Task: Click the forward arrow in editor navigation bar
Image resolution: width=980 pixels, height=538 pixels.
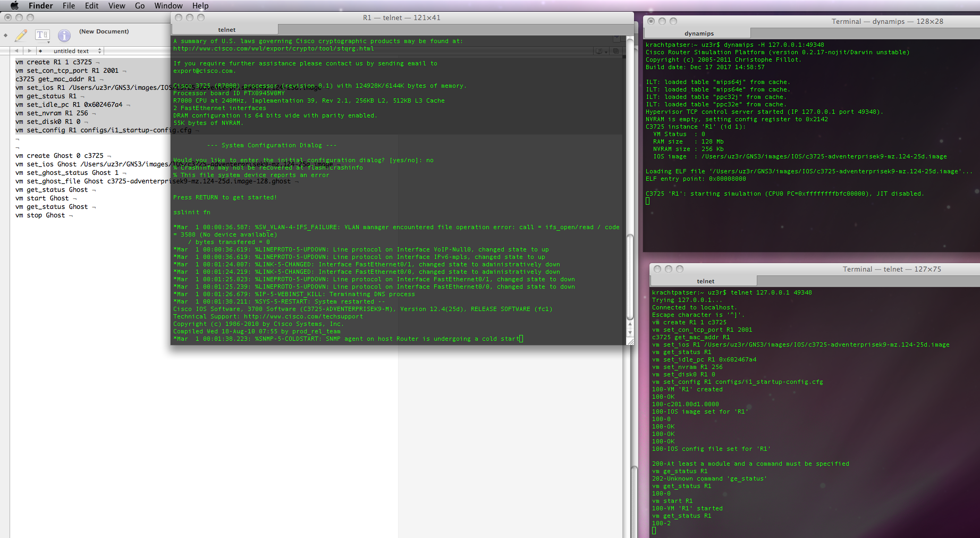Action: (30, 51)
